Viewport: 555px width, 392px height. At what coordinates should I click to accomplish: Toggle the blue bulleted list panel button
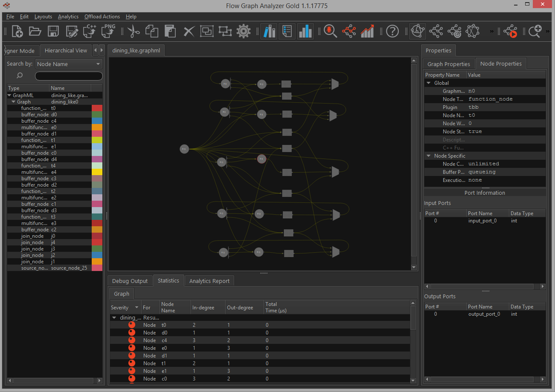click(x=287, y=31)
